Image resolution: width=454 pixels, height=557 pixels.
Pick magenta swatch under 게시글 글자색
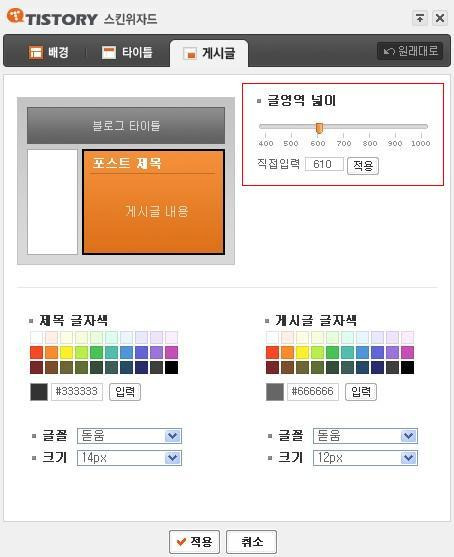(407, 352)
